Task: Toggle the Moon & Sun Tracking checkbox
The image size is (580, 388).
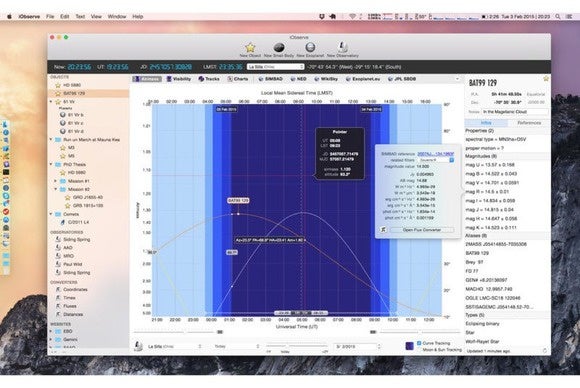Action: click(x=419, y=349)
